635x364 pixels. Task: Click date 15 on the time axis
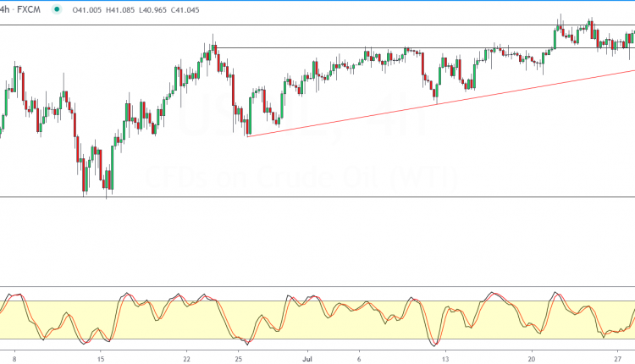pyautogui.click(x=101, y=359)
